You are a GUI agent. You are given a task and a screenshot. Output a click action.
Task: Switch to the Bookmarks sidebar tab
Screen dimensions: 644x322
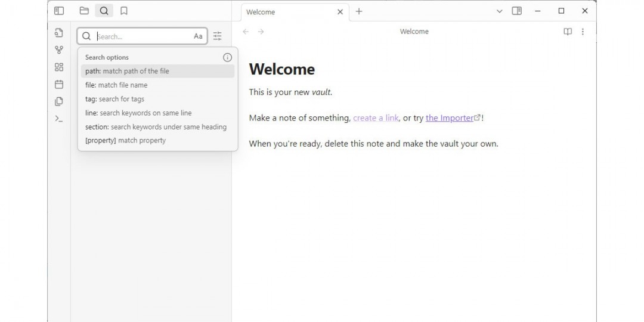click(124, 11)
